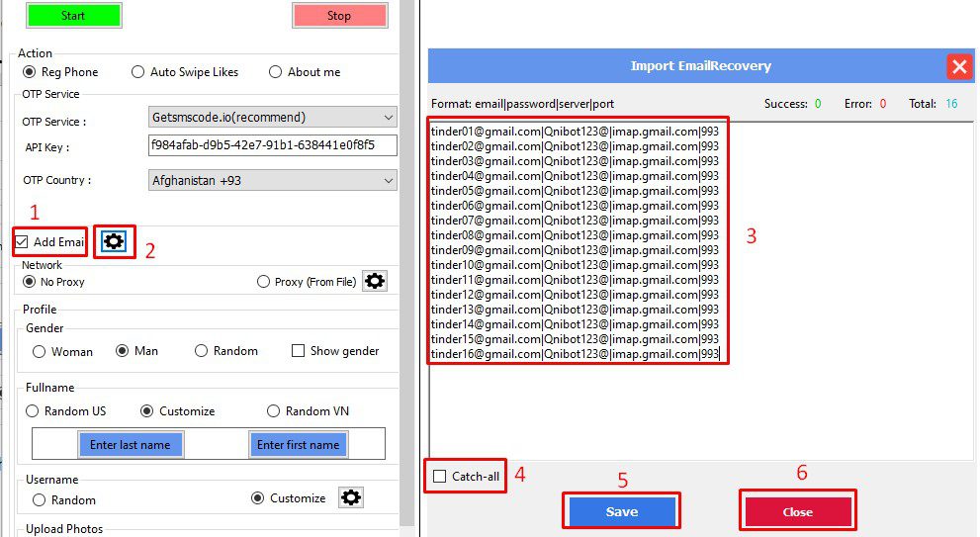Click Enter first name button
The image size is (980, 537).
pos(298,444)
